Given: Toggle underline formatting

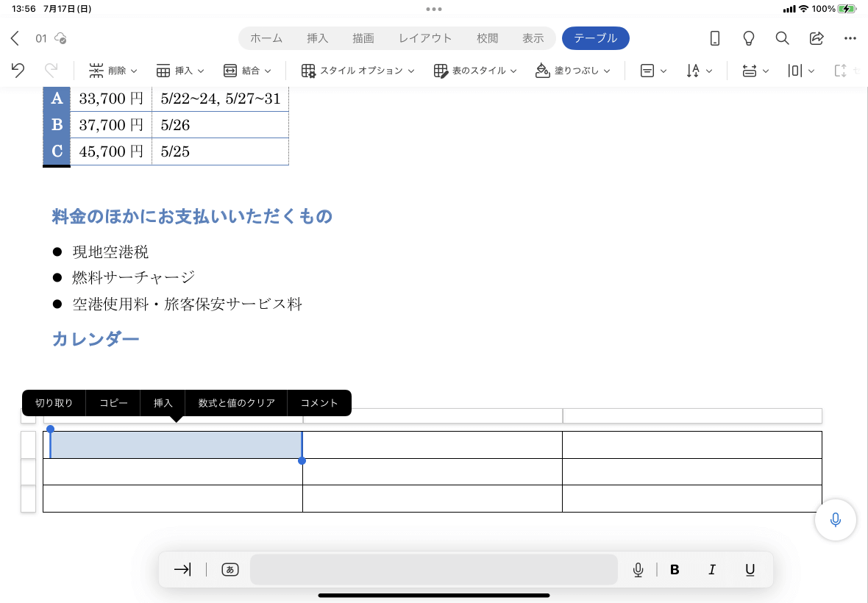Looking at the screenshot, I should pyautogui.click(x=750, y=570).
